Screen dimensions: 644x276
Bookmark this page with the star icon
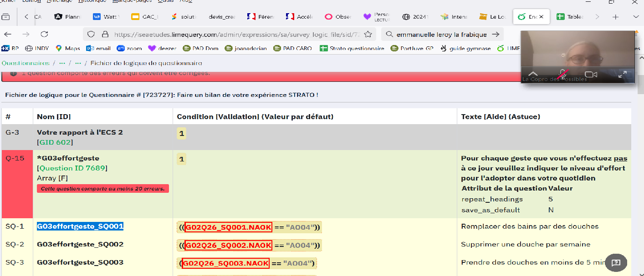[368, 34]
